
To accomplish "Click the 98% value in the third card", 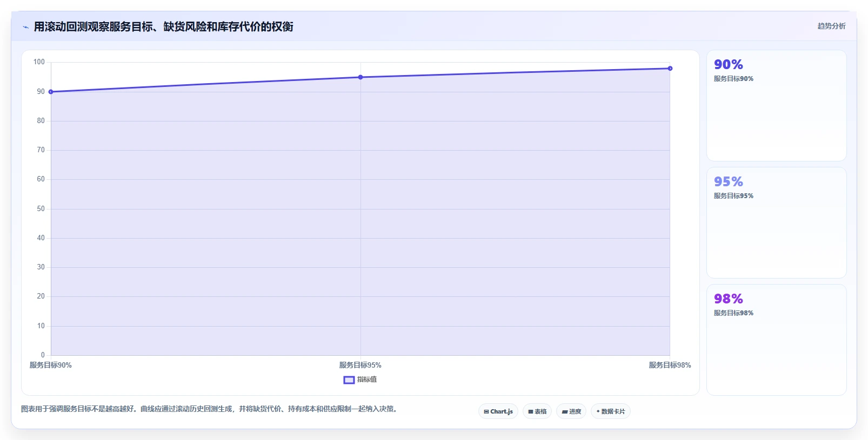I will tap(729, 299).
